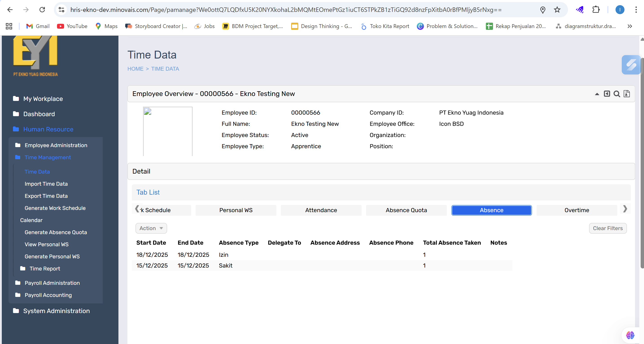The height and width of the screenshot is (344, 644).
Task: Expand the System Administration menu
Action: coord(56,311)
